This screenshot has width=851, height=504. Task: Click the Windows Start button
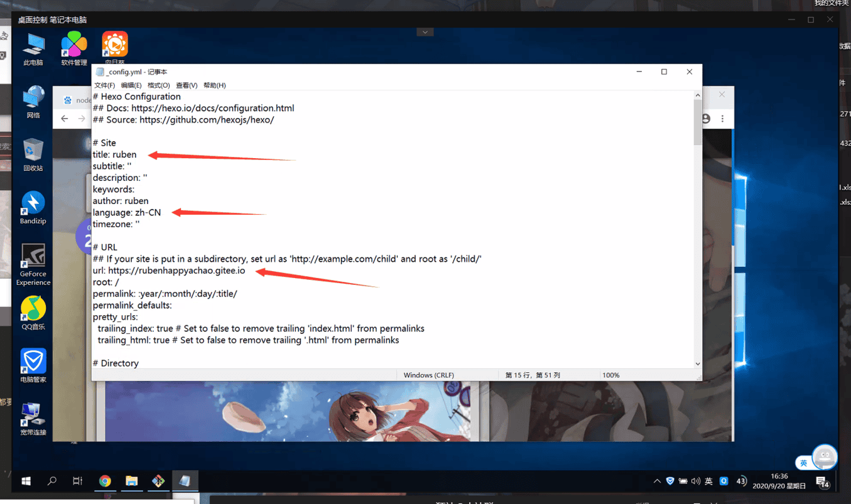(x=26, y=481)
